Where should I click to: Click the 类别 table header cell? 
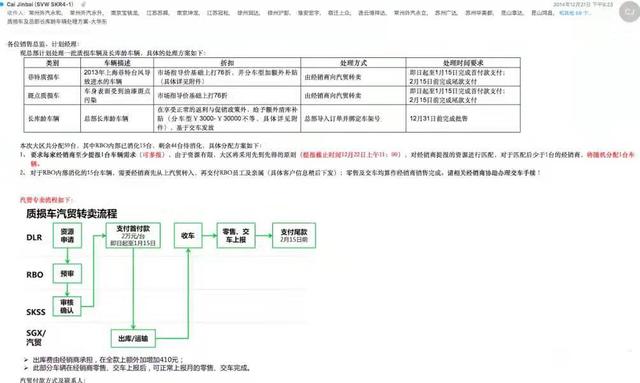pos(52,63)
